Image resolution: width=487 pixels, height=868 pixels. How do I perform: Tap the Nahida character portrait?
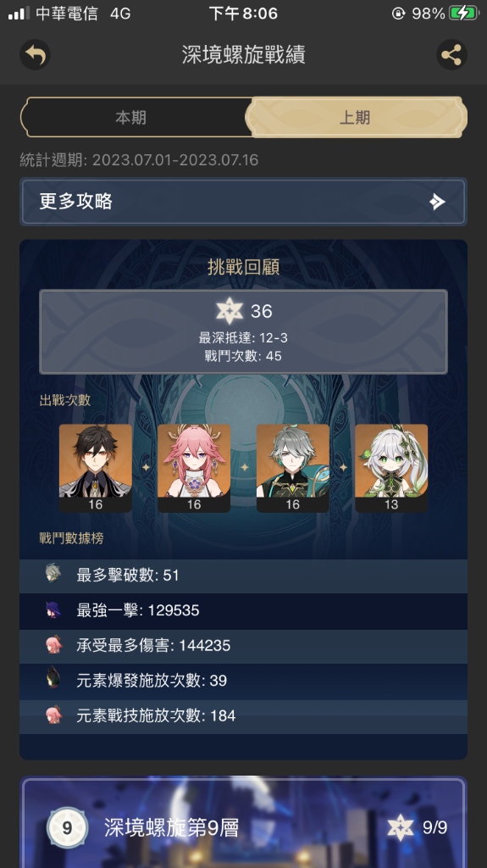click(391, 468)
